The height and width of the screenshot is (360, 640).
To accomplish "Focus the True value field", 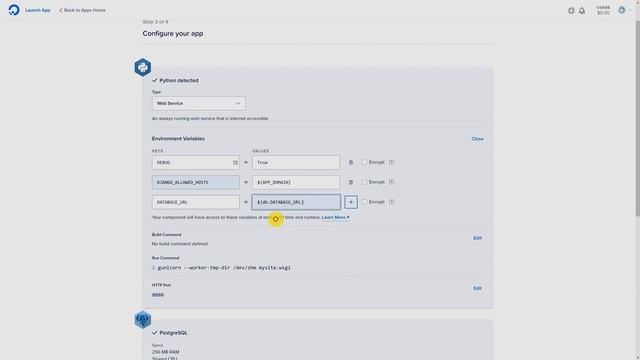I will (296, 162).
